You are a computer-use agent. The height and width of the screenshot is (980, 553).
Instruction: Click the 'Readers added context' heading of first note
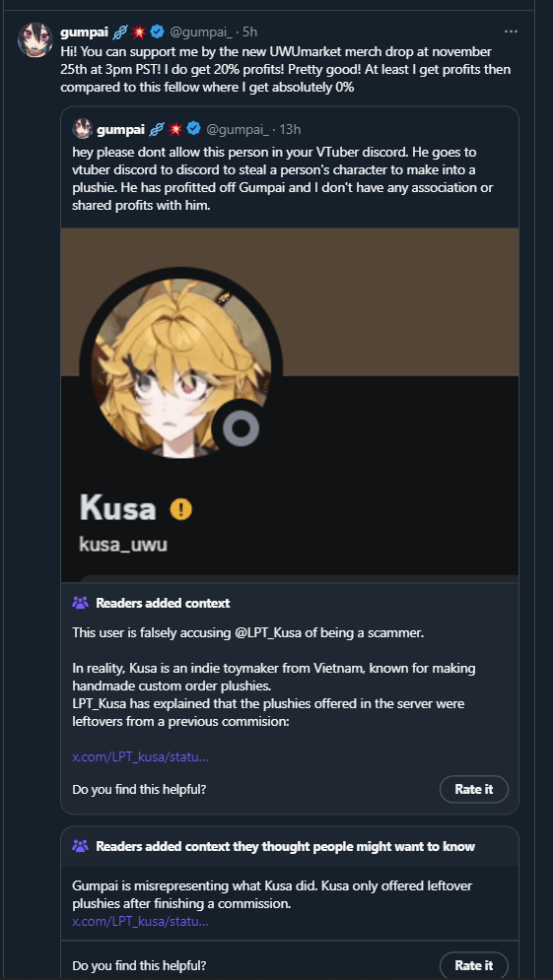[x=163, y=603]
